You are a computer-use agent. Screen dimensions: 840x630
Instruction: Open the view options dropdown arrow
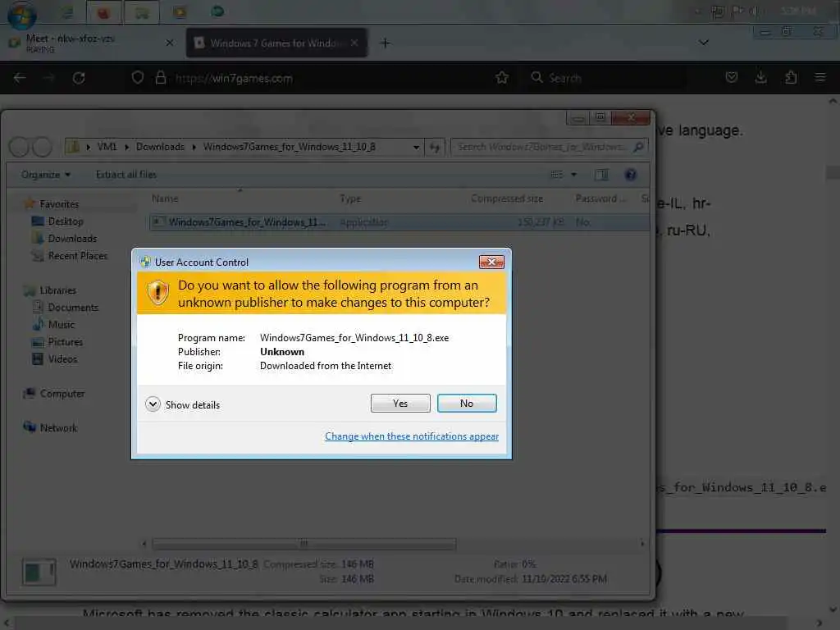coord(573,175)
